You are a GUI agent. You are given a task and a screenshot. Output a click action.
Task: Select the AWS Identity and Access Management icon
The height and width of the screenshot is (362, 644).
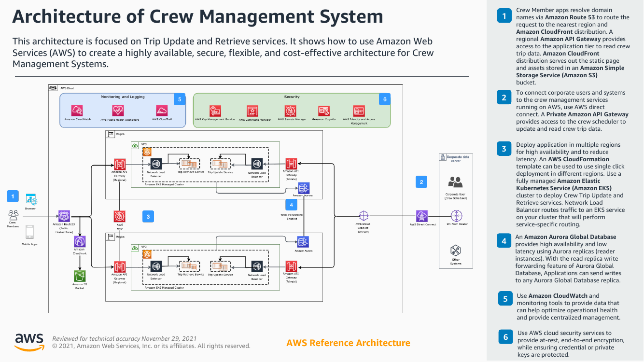359,111
